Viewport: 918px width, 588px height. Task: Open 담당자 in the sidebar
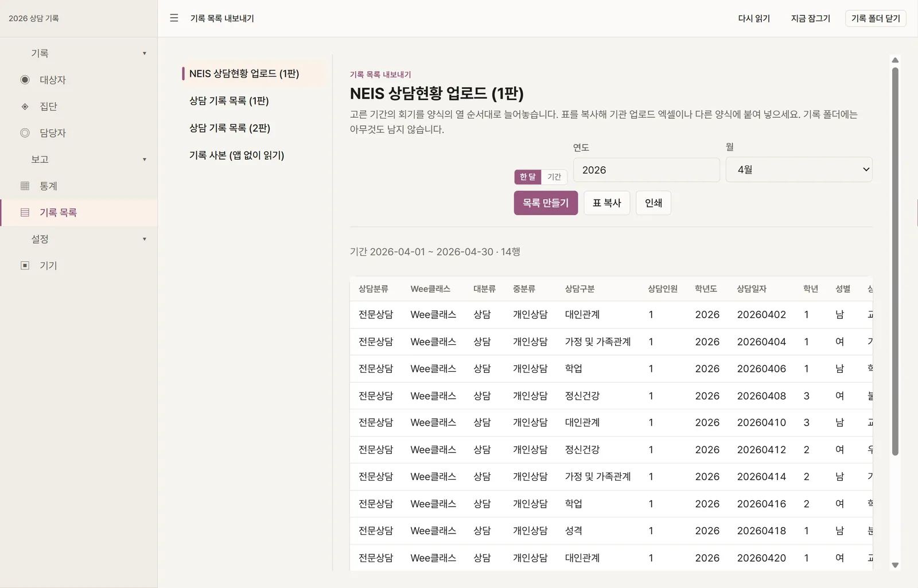(x=79, y=133)
